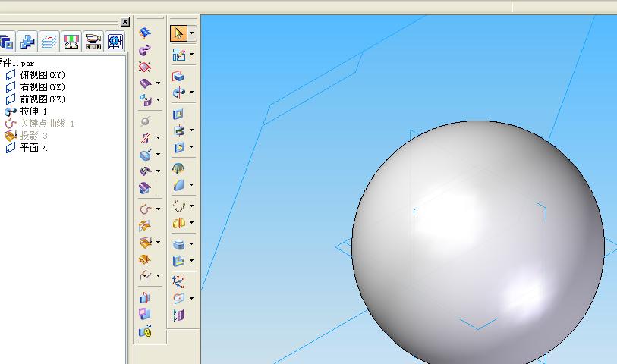The width and height of the screenshot is (617, 364).
Task: Select the arrow Select tool
Action: coord(178,33)
